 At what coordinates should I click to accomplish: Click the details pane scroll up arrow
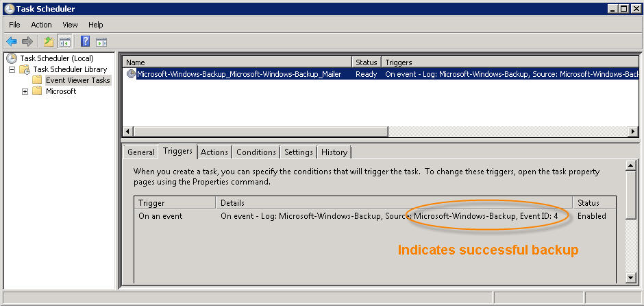click(x=631, y=165)
